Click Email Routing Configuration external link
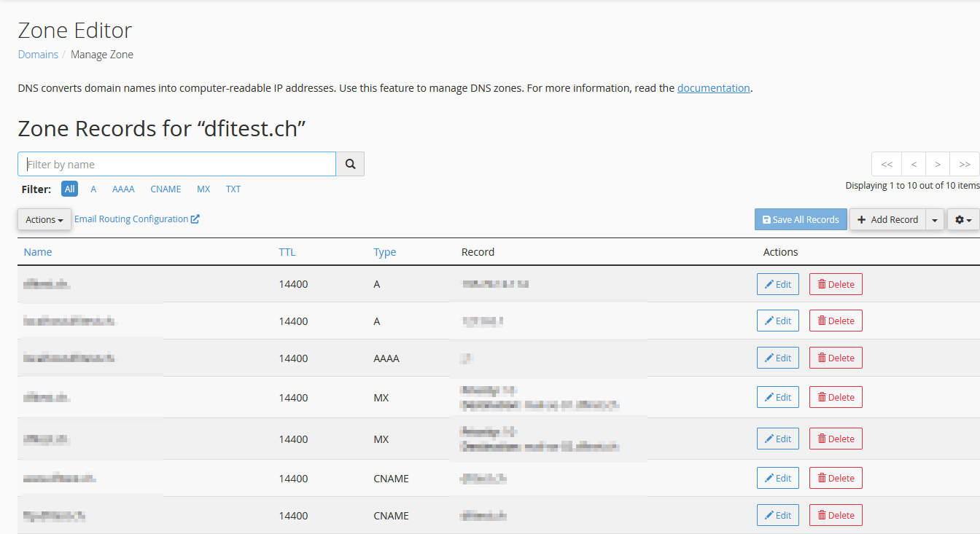 pos(137,219)
